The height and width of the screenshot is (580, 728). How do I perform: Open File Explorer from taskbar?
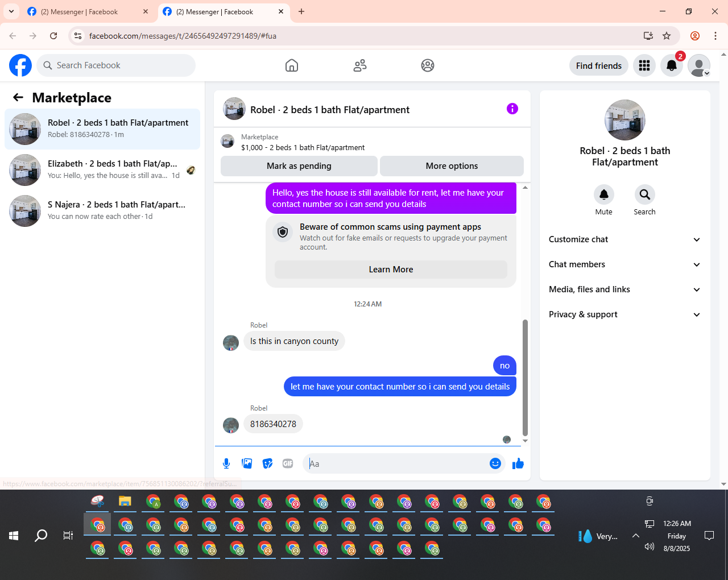(x=125, y=502)
